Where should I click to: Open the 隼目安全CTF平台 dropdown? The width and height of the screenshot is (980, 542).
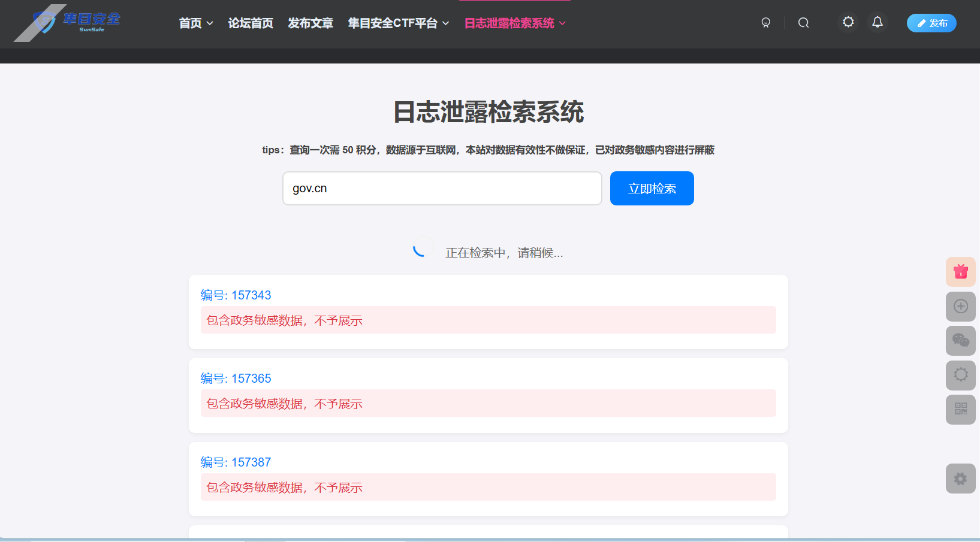point(397,23)
